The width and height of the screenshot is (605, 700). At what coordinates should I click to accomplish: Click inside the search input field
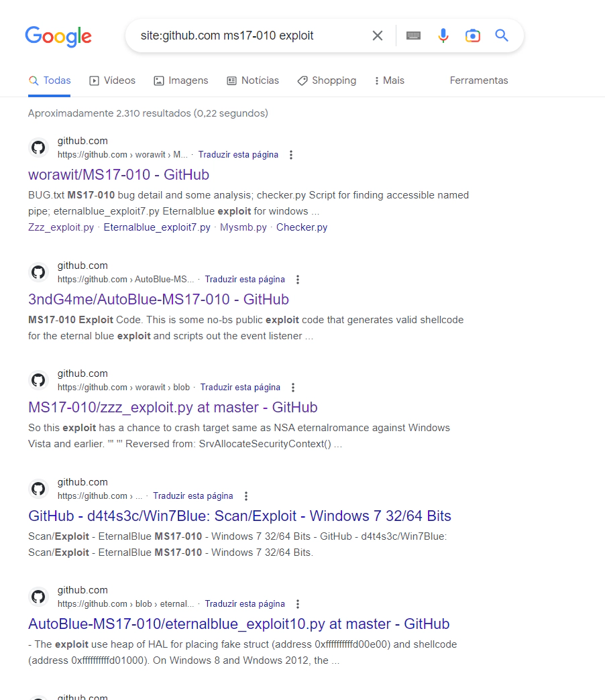pos(255,36)
